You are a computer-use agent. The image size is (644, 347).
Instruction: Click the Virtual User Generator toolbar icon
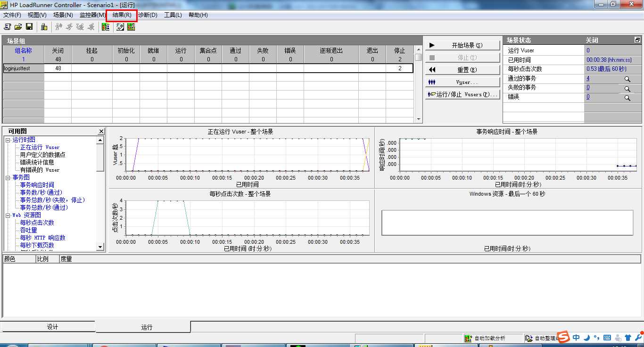[120, 27]
